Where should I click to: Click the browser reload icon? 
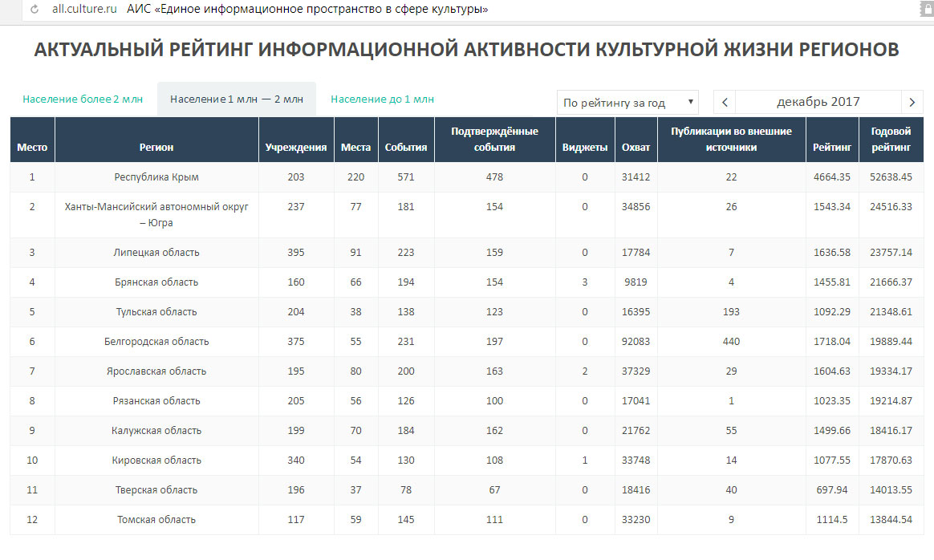tap(33, 10)
